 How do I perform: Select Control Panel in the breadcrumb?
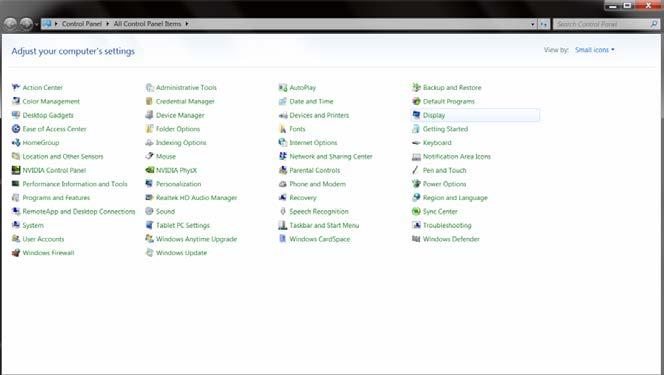[82, 24]
